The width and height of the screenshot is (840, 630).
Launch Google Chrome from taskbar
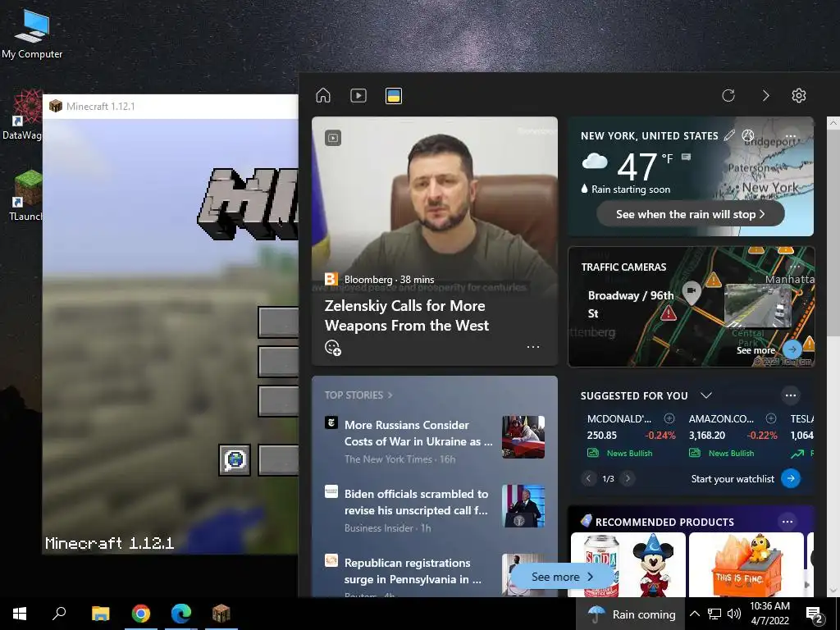click(141, 614)
